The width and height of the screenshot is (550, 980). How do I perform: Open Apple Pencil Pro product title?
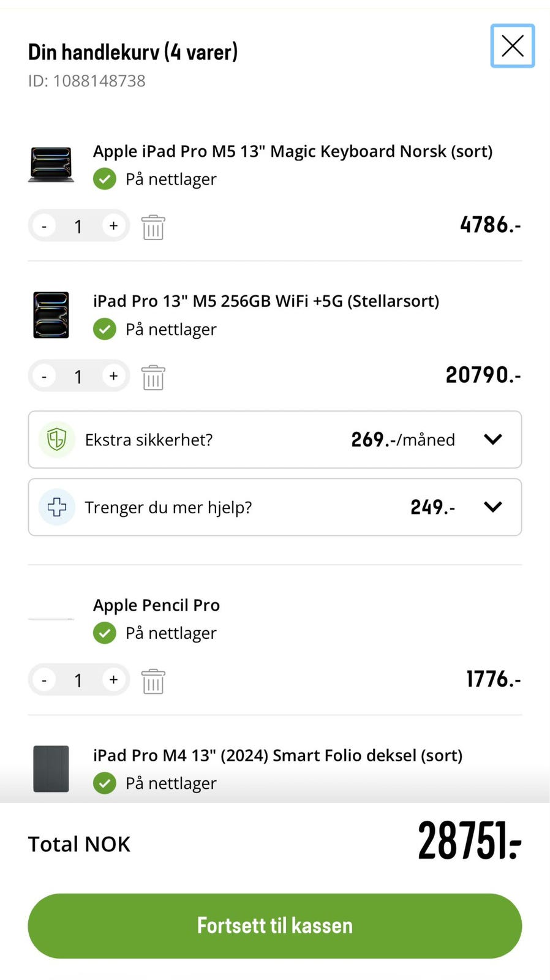tap(156, 605)
